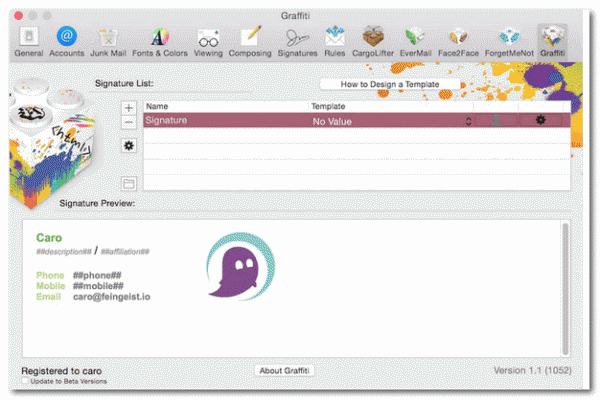
Task: Click the signature preview scrollbar
Action: [x=565, y=289]
